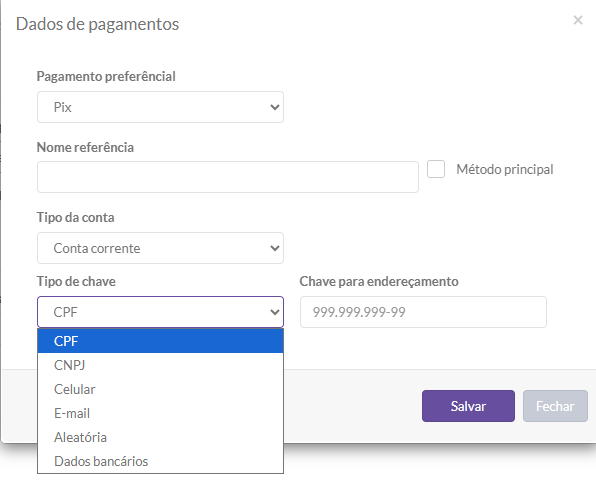Click the Salvar button
Viewport: 596px width, 482px height.
coord(468,406)
